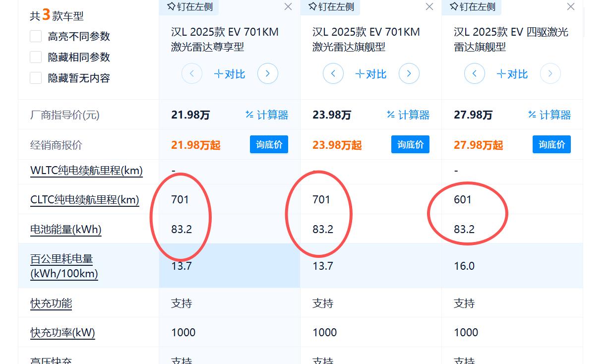Viewport: 610px width, 364px height.
Task: Open 计算器 for the 23.98万 model
Action: point(408,115)
